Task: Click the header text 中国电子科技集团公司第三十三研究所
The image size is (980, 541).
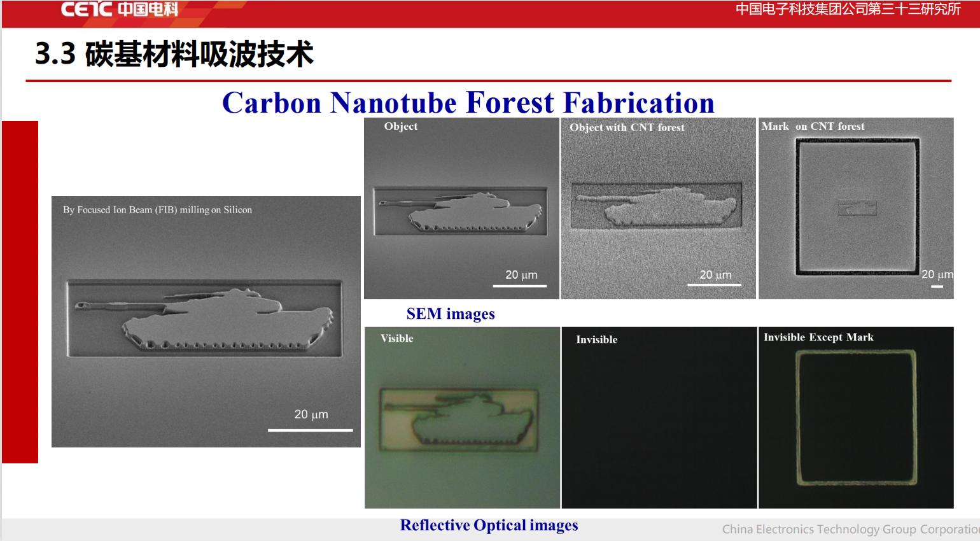Action: click(848, 9)
